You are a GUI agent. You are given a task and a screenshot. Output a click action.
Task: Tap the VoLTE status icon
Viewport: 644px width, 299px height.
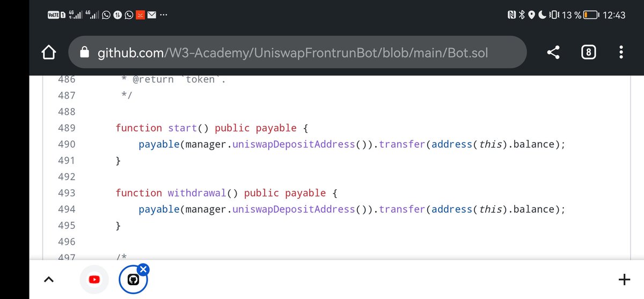(53, 16)
